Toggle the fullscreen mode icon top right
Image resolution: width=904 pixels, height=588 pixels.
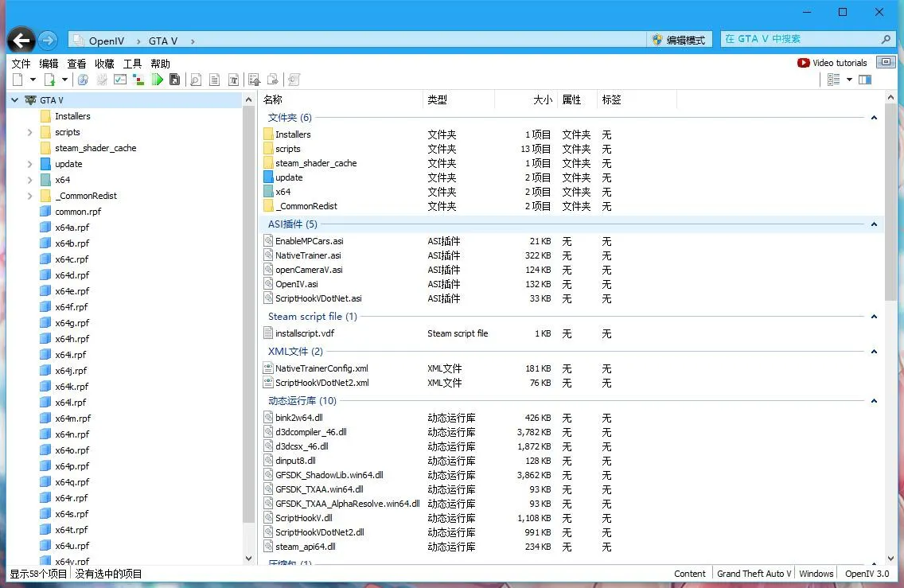[x=886, y=62]
